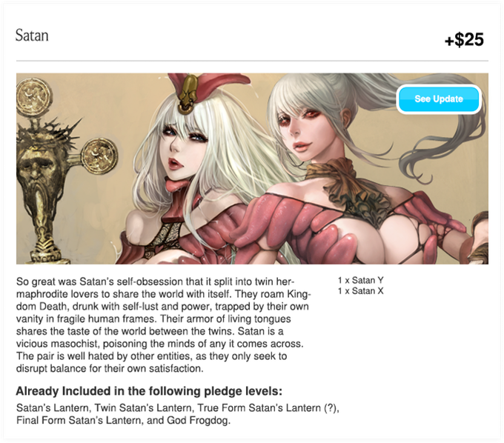The image size is (504, 443).
Task: Click the Already Included pledge levels heading
Action: pos(149,391)
